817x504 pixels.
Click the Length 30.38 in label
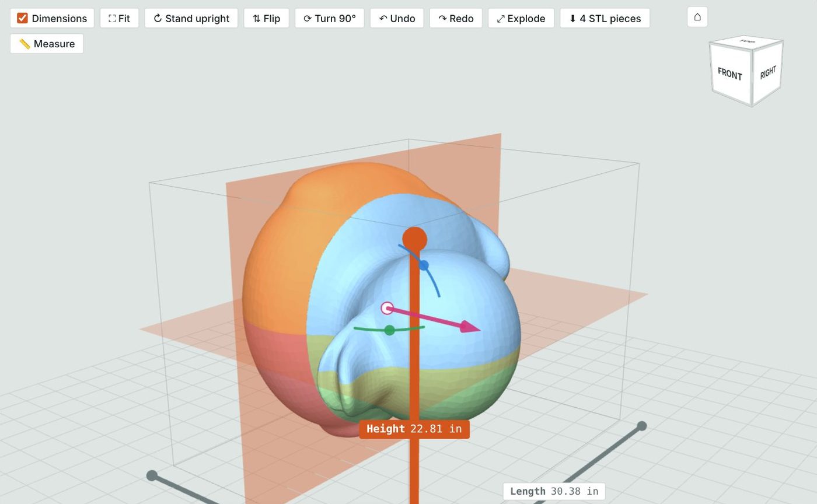(554, 491)
